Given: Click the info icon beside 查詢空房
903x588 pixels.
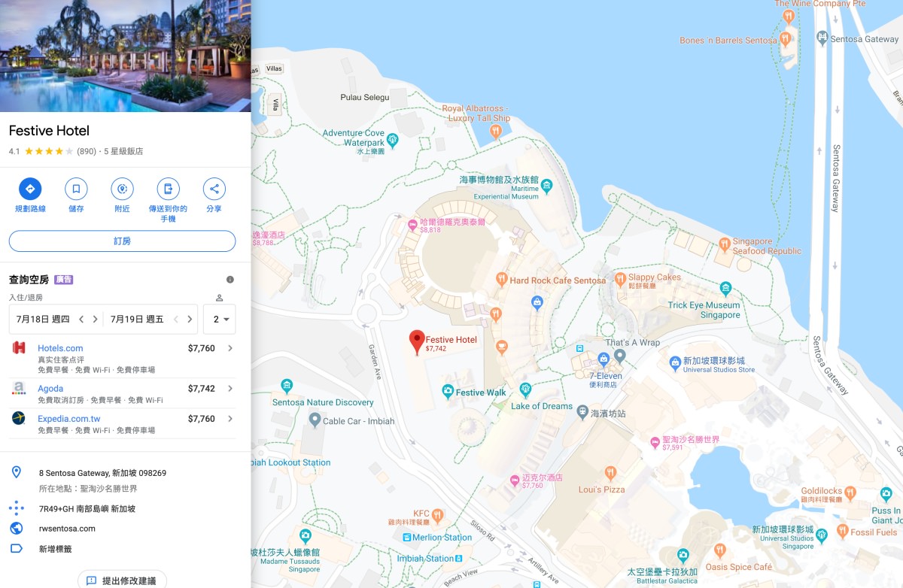Looking at the screenshot, I should pyautogui.click(x=230, y=280).
